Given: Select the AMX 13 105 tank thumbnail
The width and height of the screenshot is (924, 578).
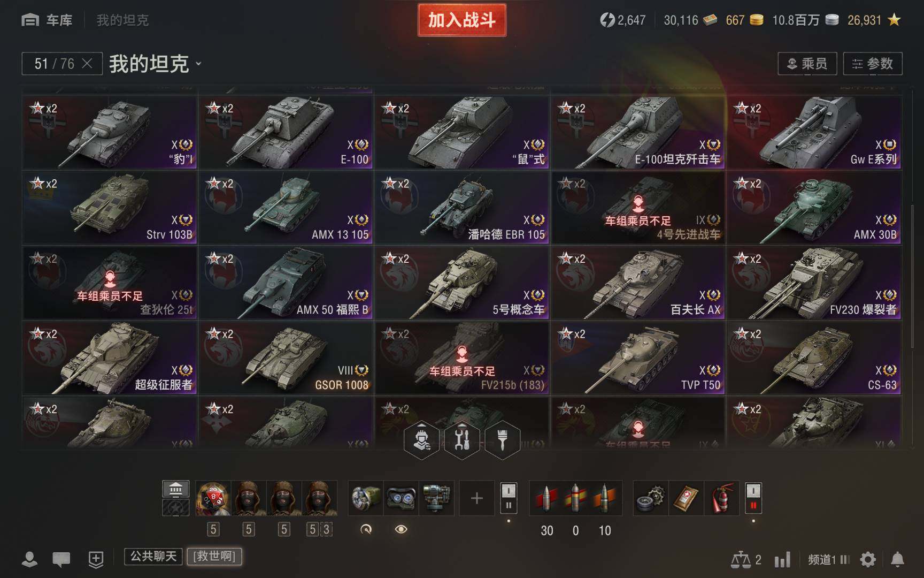Looking at the screenshot, I should point(286,208).
